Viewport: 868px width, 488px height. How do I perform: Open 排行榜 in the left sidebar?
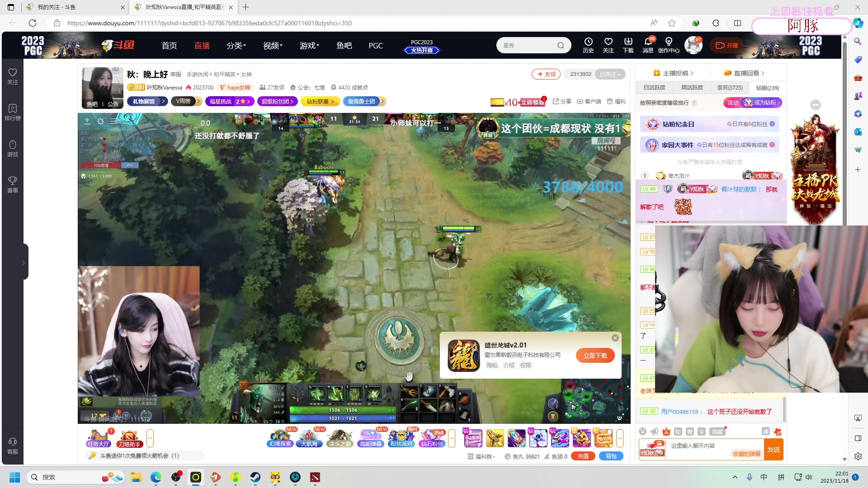pos(13,113)
